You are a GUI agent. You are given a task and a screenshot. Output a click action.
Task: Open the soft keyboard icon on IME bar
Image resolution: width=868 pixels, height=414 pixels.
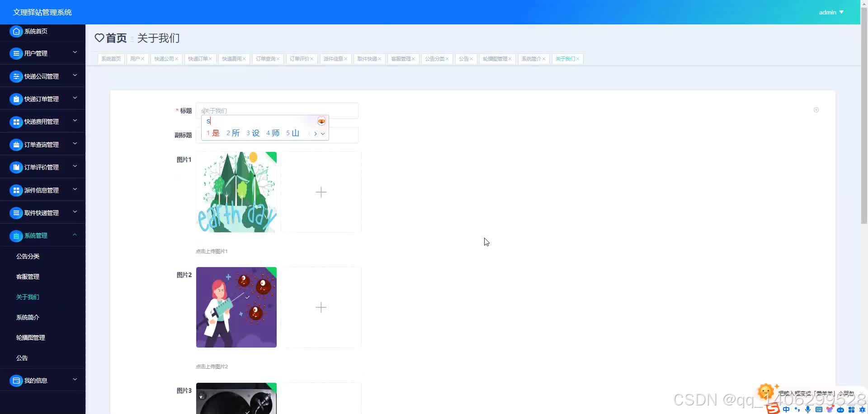pos(819,409)
